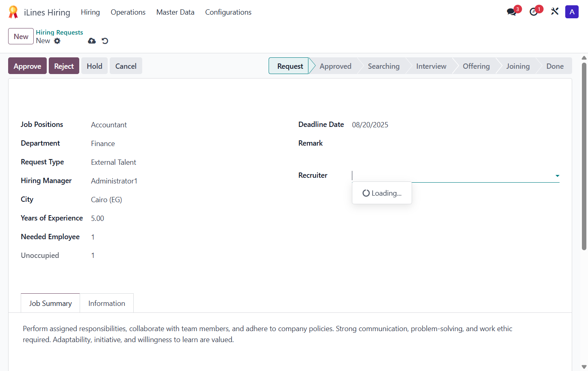
Task: Click the Hold button
Action: point(94,66)
